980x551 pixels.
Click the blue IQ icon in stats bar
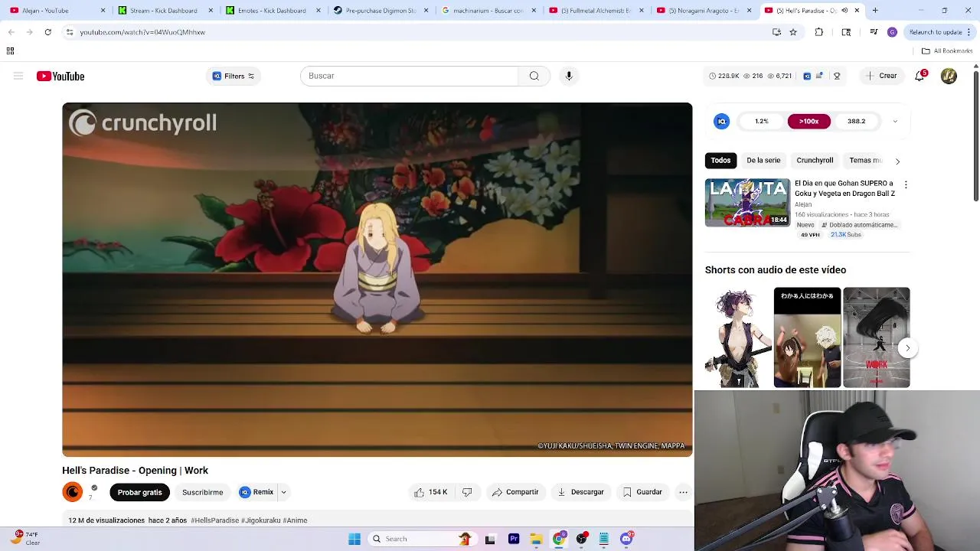(807, 76)
